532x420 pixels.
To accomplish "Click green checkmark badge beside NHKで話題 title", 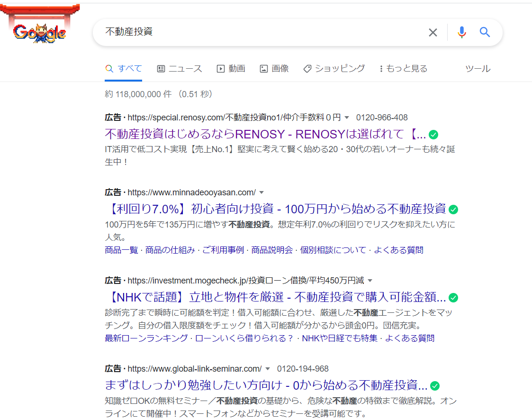I will [x=453, y=298].
